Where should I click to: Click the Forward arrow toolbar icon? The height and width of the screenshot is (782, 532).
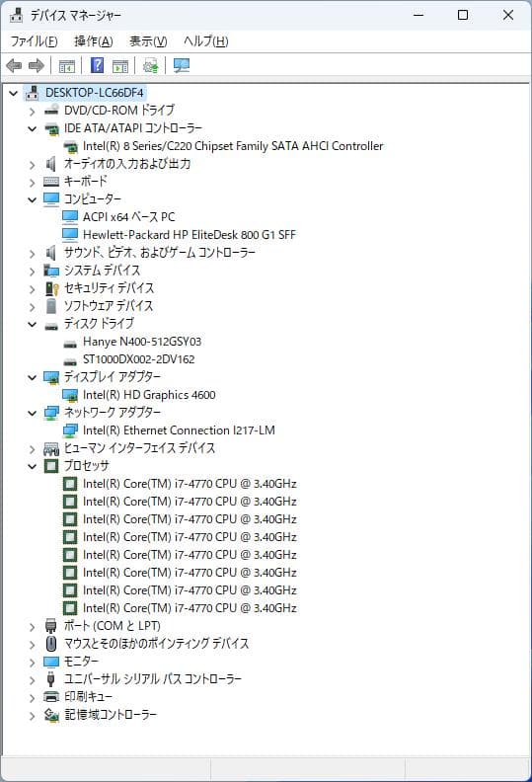37,65
